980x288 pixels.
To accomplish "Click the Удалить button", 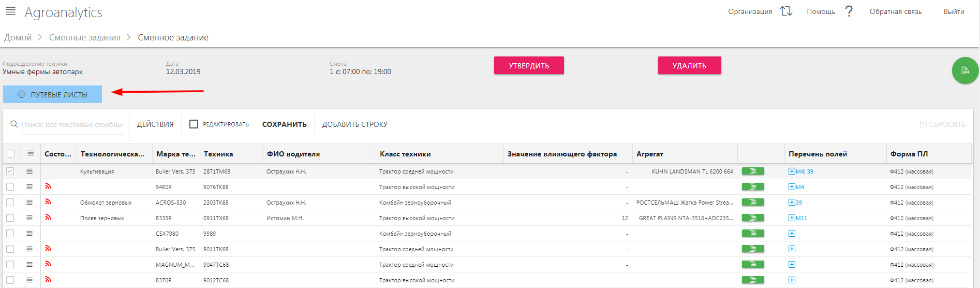I will click(x=689, y=65).
